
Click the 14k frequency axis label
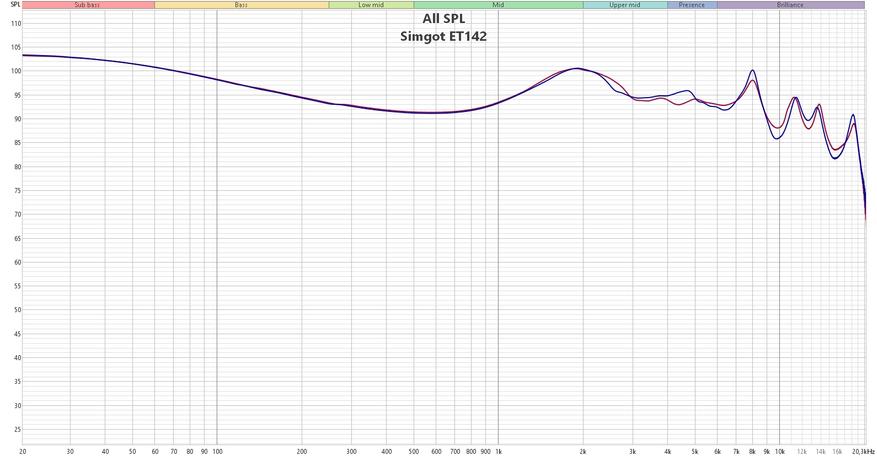(821, 451)
